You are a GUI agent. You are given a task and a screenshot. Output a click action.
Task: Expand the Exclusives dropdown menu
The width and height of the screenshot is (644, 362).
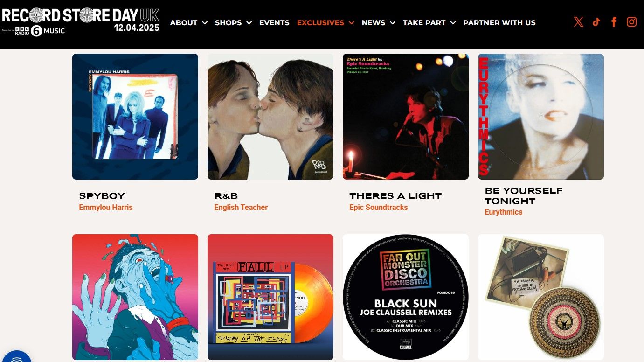(x=325, y=22)
